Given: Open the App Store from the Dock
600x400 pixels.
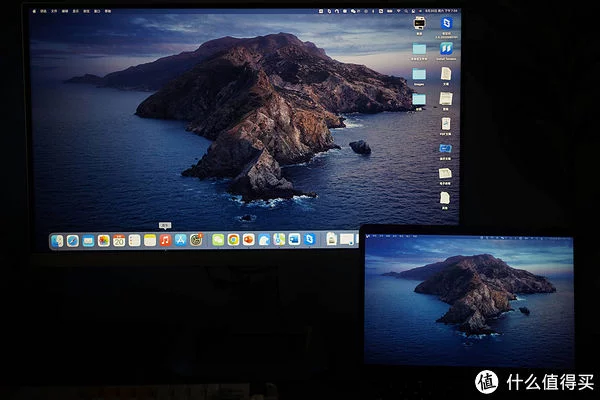Looking at the screenshot, I should pyautogui.click(x=180, y=241).
